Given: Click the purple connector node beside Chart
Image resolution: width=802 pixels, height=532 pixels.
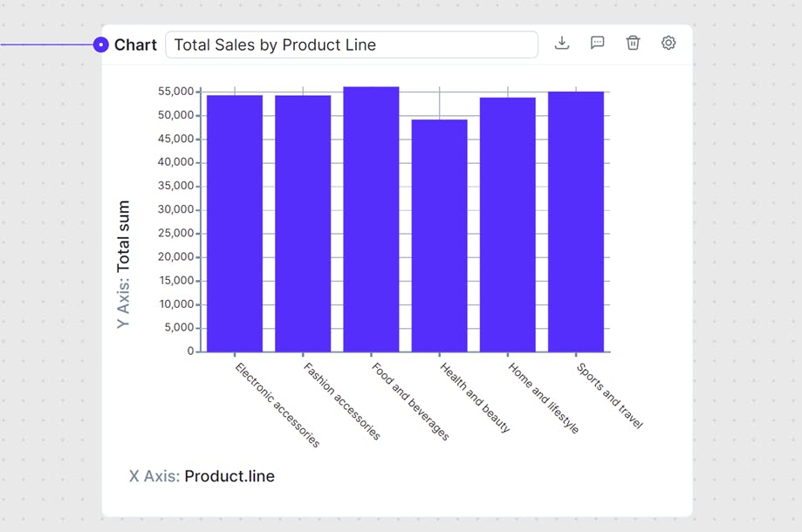Looking at the screenshot, I should [x=101, y=43].
